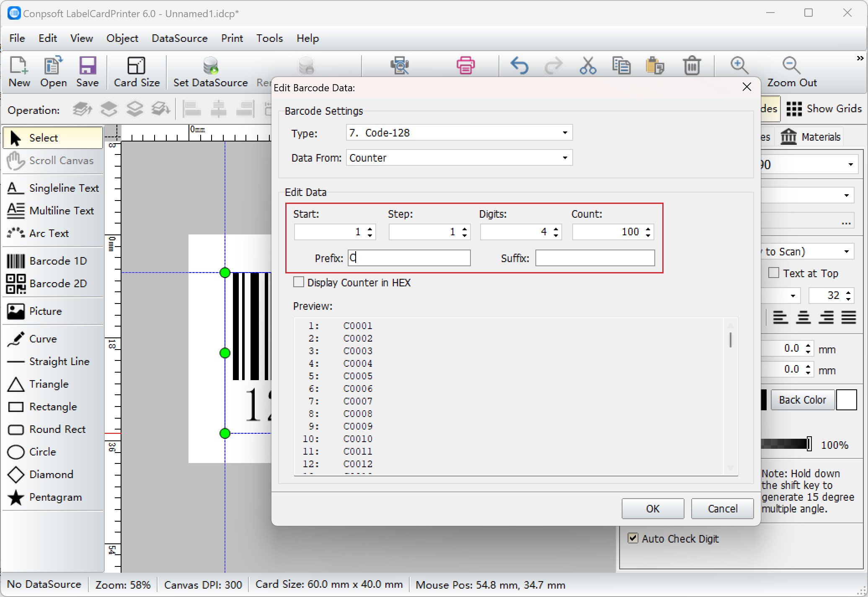The width and height of the screenshot is (868, 597).
Task: Select the Barcode 1D tool
Action: (53, 261)
